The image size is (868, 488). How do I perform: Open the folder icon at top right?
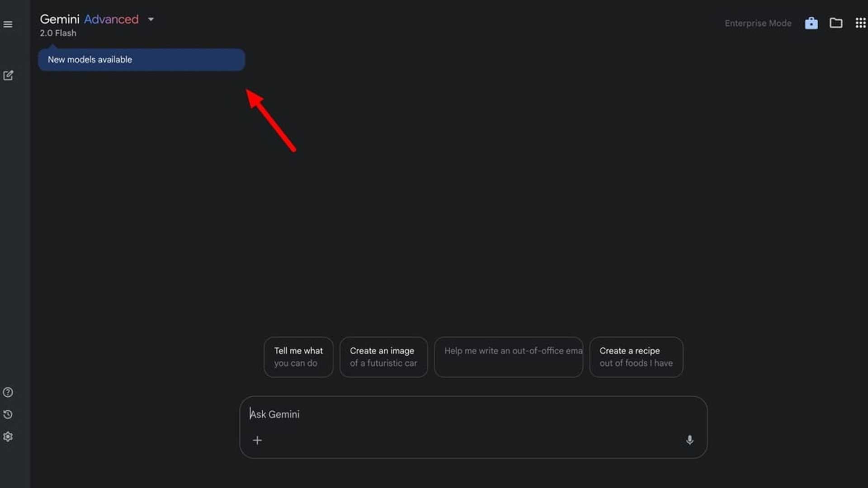pos(835,23)
